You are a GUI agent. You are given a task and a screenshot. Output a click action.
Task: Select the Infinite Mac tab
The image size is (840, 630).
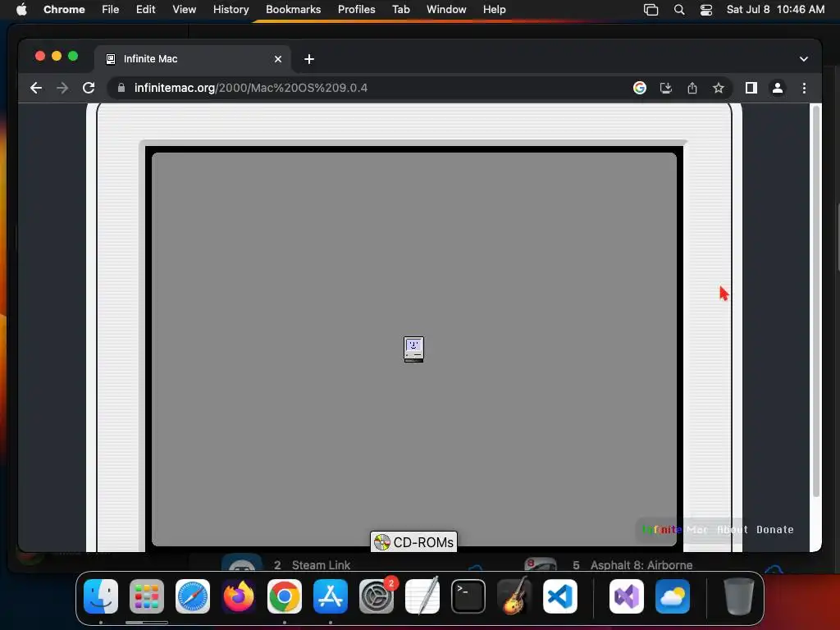193,59
